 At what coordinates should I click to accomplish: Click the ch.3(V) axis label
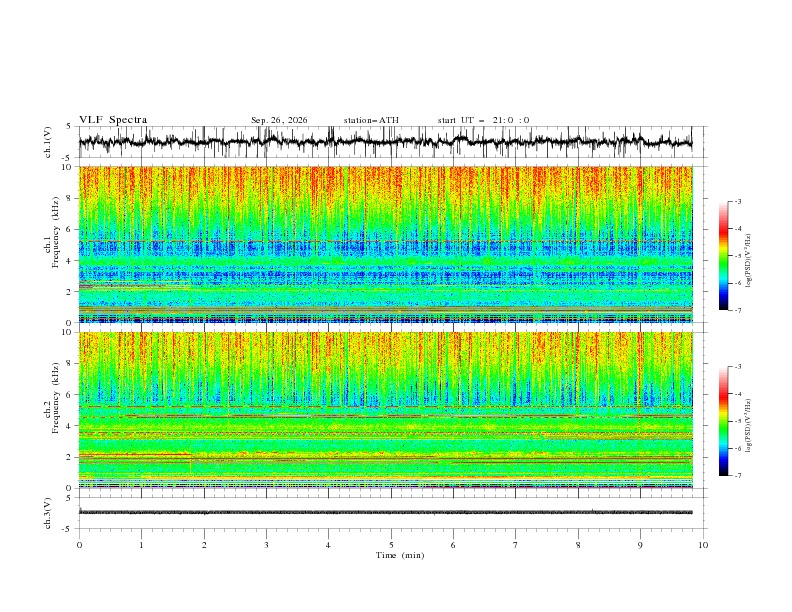click(48, 513)
